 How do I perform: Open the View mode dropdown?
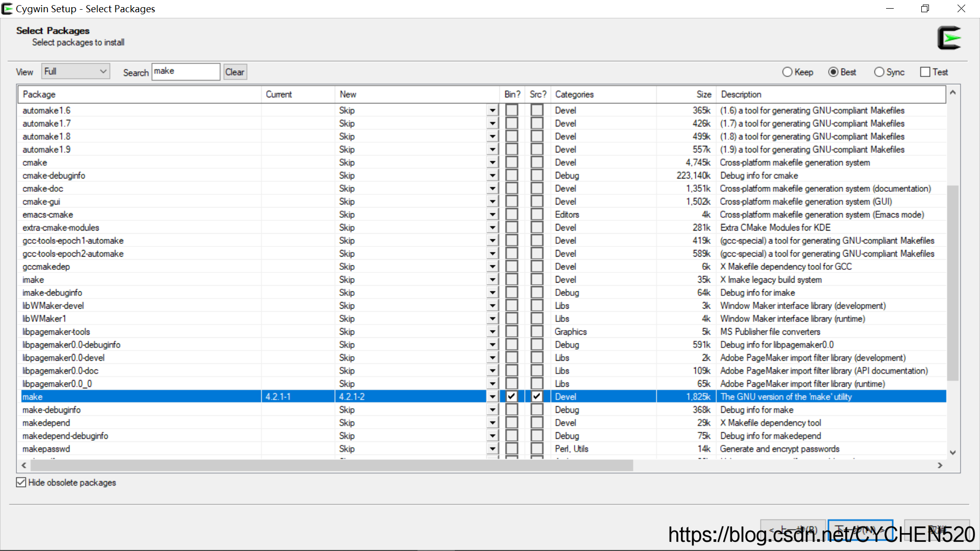pyautogui.click(x=76, y=71)
